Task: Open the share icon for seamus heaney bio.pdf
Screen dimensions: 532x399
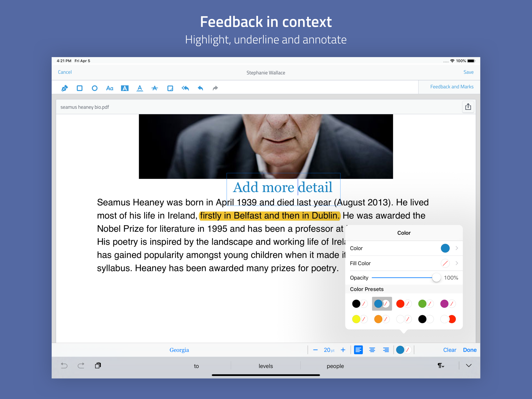Action: pos(468,107)
